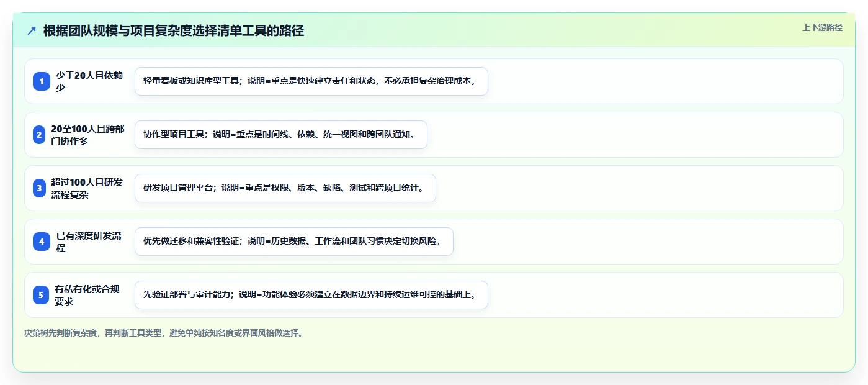
Task: Click step number 3 badge
Action: (39, 188)
